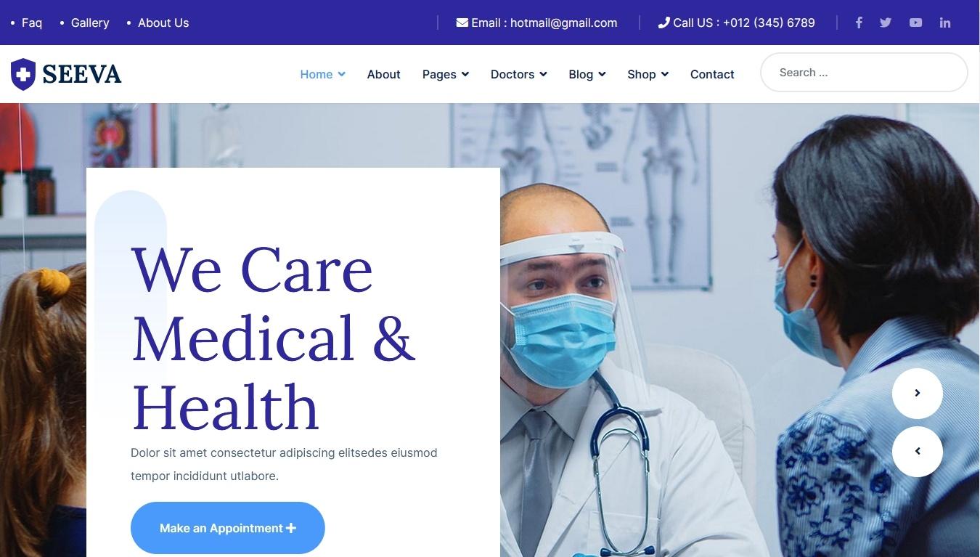Open the Facebook social icon
The width and height of the screenshot is (980, 557).
pyautogui.click(x=859, y=23)
